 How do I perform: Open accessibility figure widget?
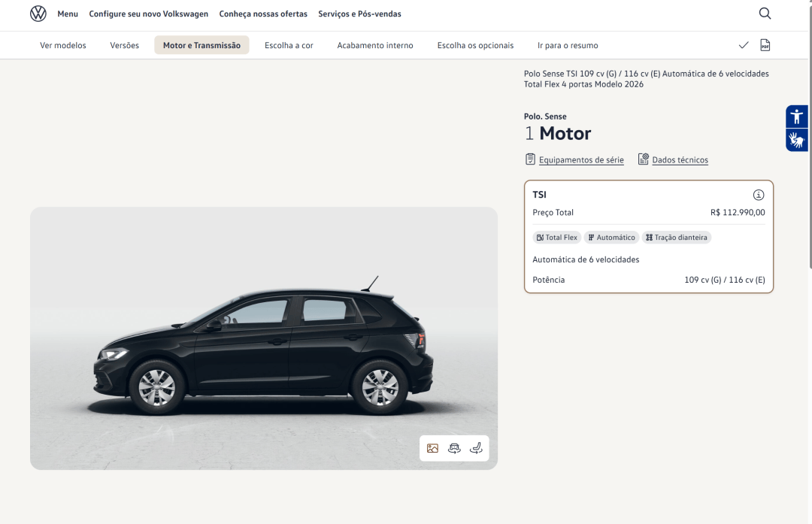pos(796,117)
